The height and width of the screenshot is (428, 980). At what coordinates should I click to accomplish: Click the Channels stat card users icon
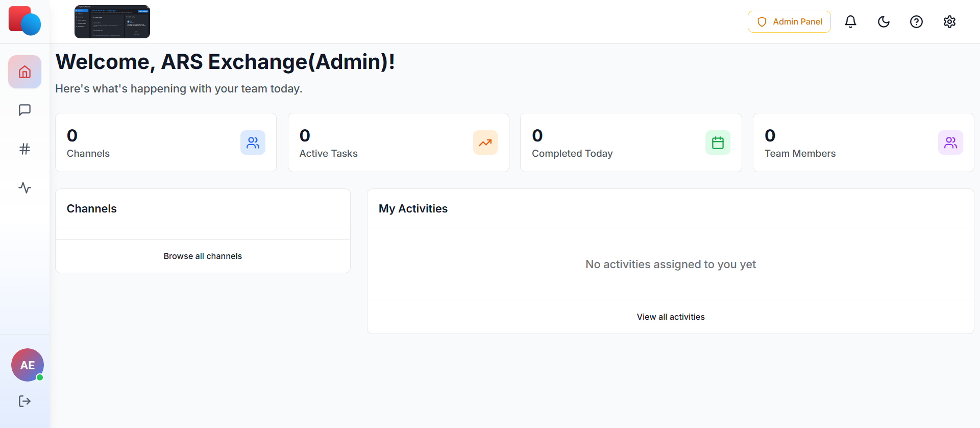(253, 142)
